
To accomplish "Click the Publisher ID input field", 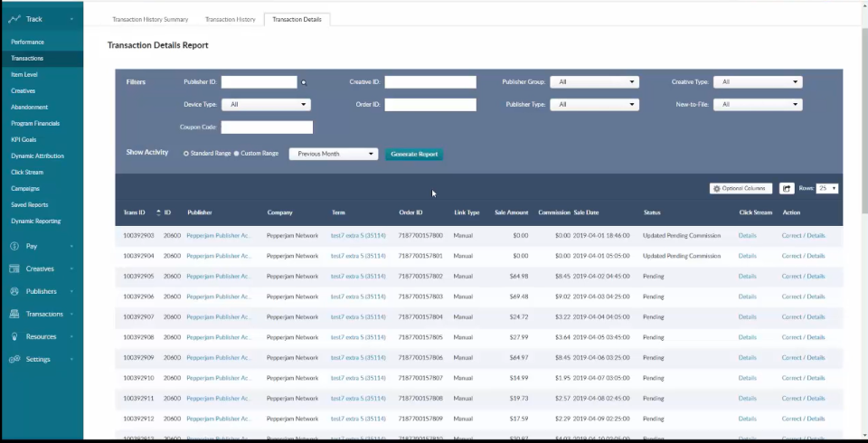I will (x=259, y=82).
